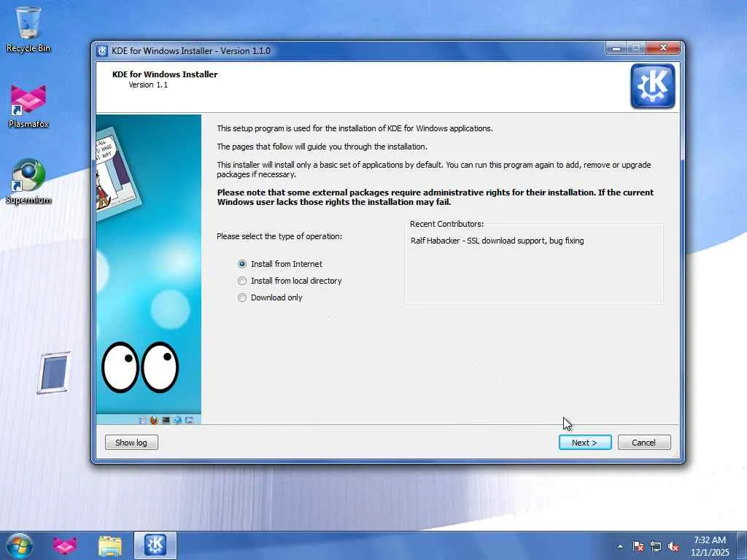This screenshot has height=560, width=747.
Task: Click the 'Version 1.1' subtitle text
Action: point(148,85)
